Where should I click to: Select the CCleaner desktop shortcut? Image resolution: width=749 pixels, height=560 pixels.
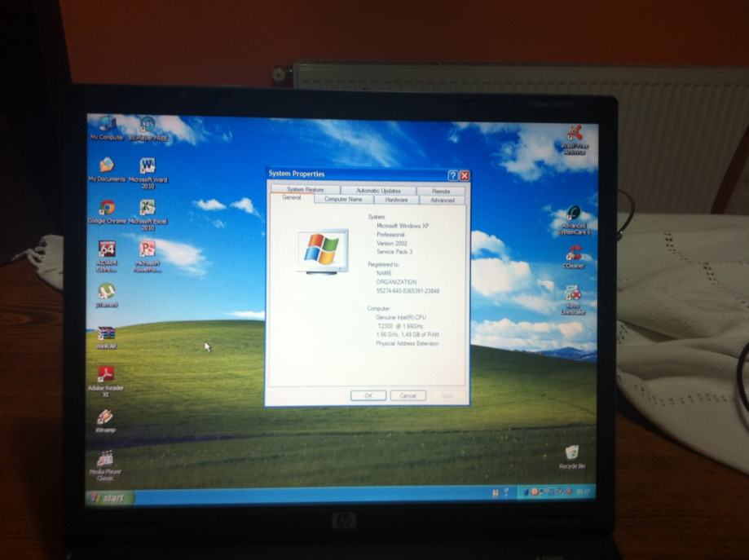point(574,257)
